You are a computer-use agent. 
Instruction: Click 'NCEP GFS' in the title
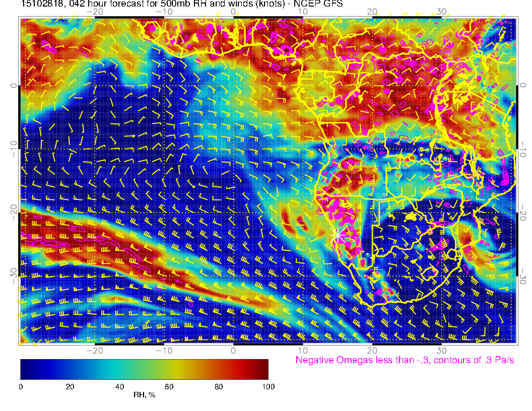(319, 4)
